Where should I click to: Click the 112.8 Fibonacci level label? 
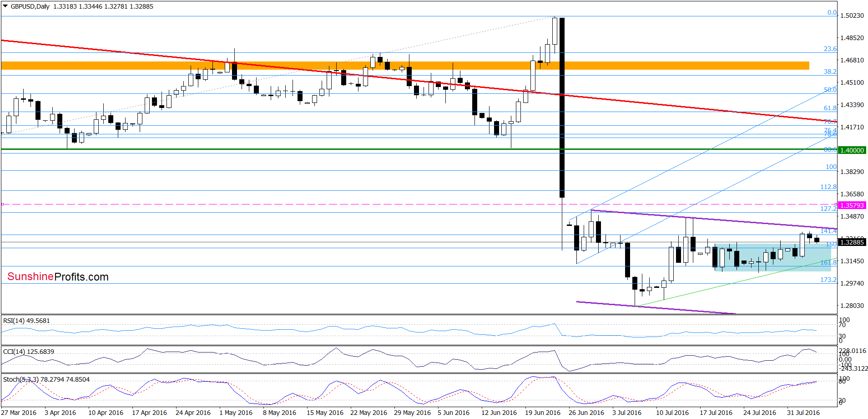828,187
